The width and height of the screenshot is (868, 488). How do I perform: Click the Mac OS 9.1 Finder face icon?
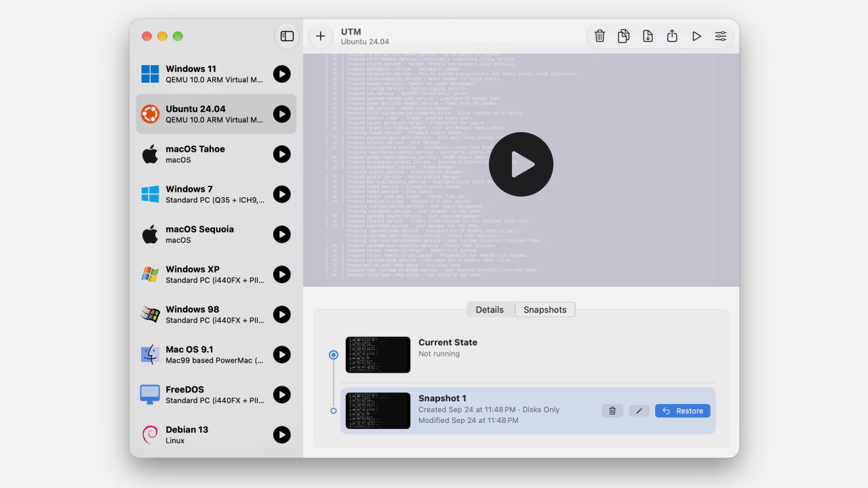[150, 354]
